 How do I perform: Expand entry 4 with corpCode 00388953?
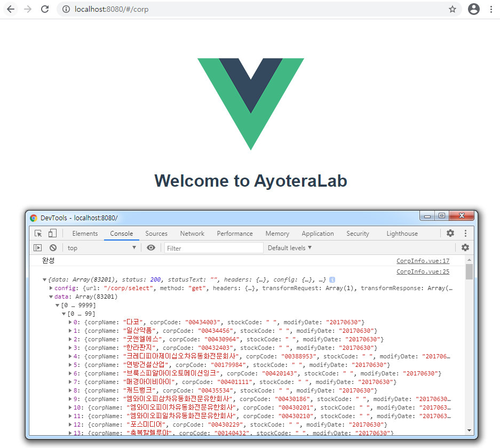[x=70, y=356]
